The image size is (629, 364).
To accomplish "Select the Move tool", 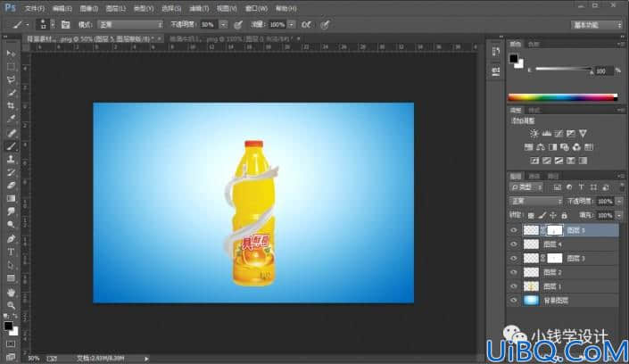I will point(11,54).
